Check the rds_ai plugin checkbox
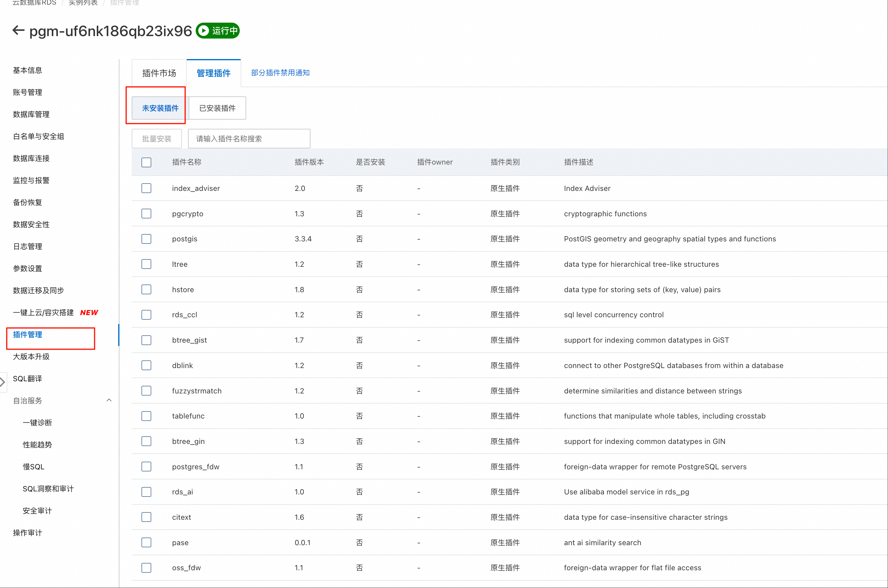888x588 pixels. pyautogui.click(x=146, y=492)
